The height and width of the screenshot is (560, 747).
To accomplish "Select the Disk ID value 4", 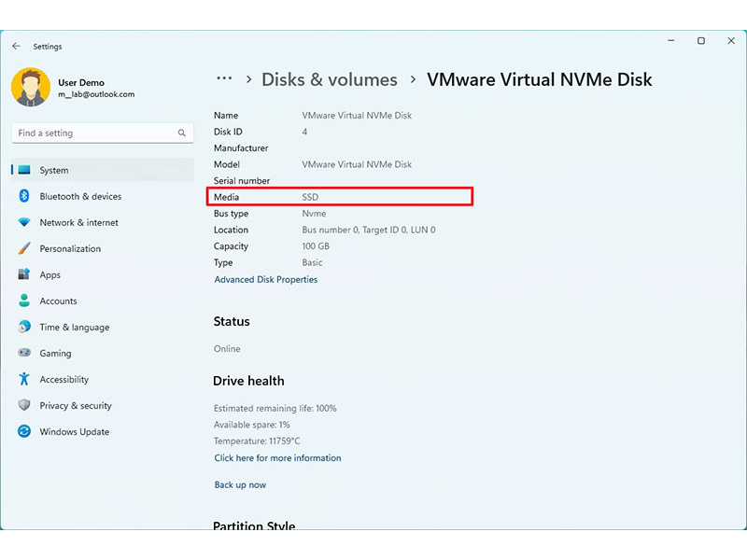I will click(x=304, y=132).
